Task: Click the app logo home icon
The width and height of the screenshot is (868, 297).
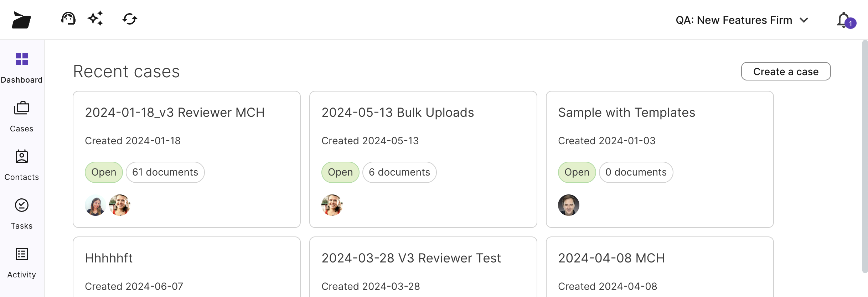Action: click(21, 20)
